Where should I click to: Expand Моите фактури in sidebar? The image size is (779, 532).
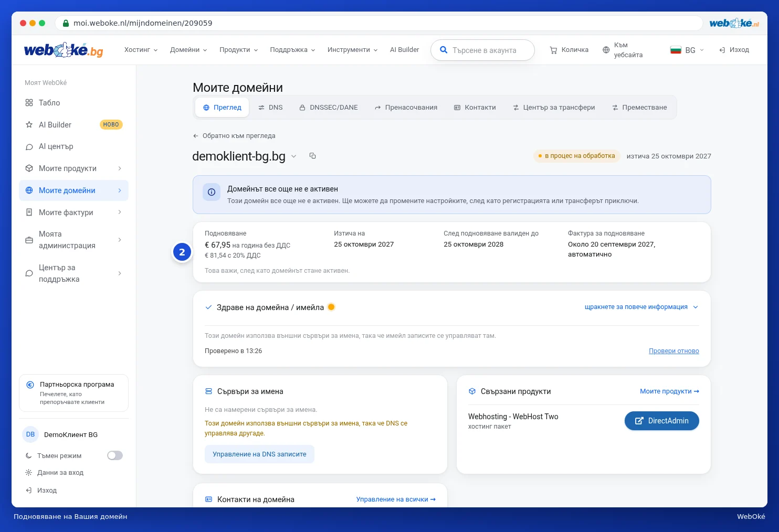pyautogui.click(x=120, y=212)
